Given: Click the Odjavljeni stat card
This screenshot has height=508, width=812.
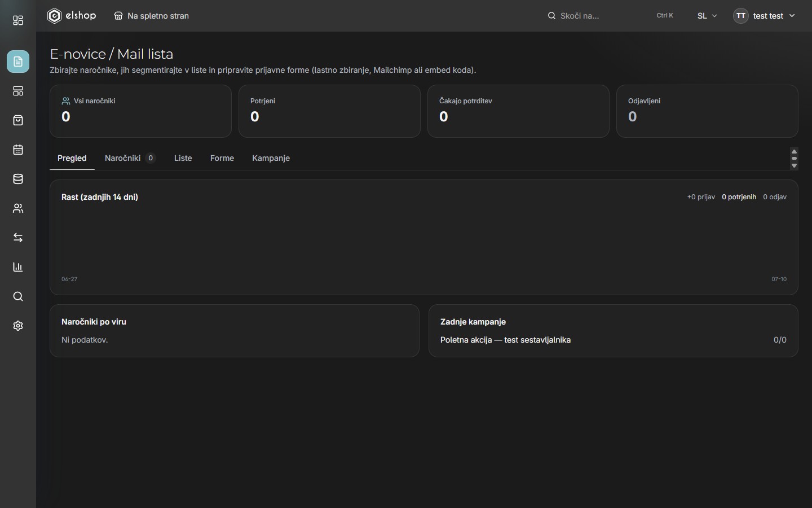Looking at the screenshot, I should (x=707, y=111).
